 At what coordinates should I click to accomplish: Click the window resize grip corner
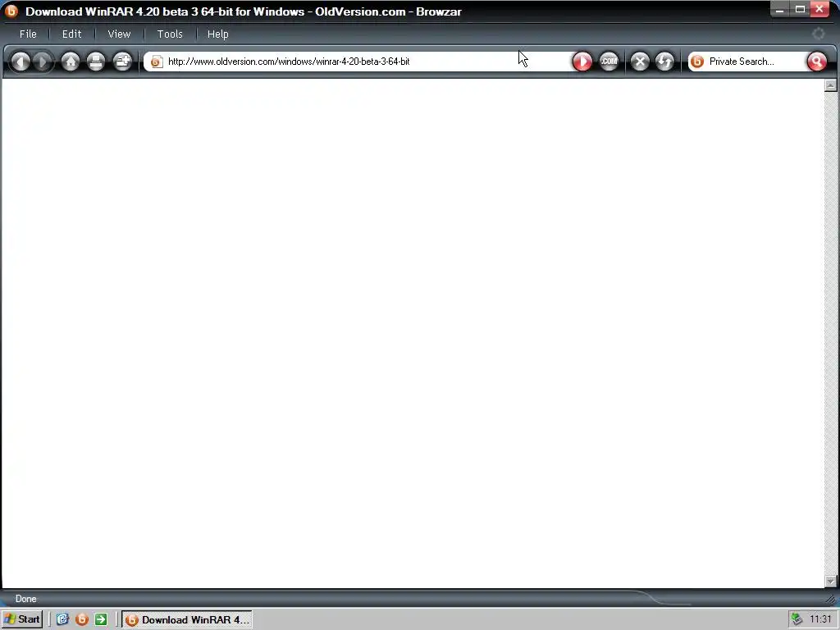click(x=831, y=599)
